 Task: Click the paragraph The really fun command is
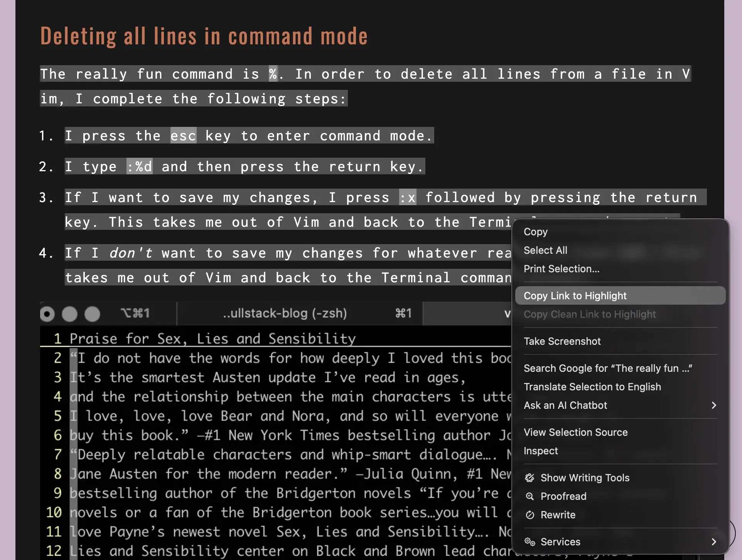[x=366, y=86]
